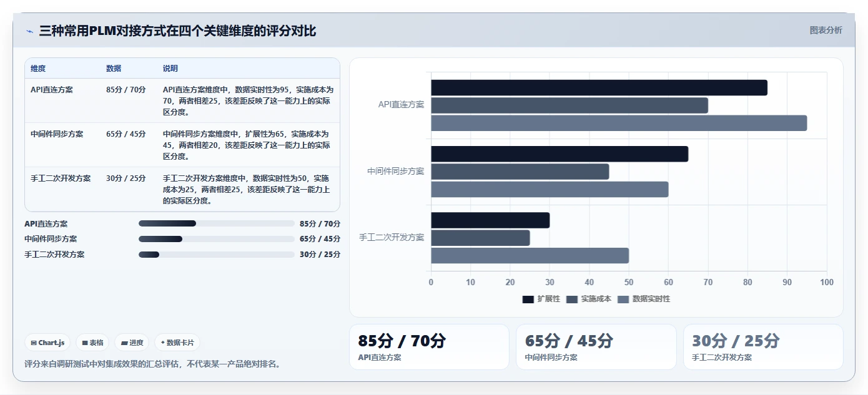Click the 65分 / 45分 value beside the progress bar
This screenshot has height=395, width=868.
point(320,239)
